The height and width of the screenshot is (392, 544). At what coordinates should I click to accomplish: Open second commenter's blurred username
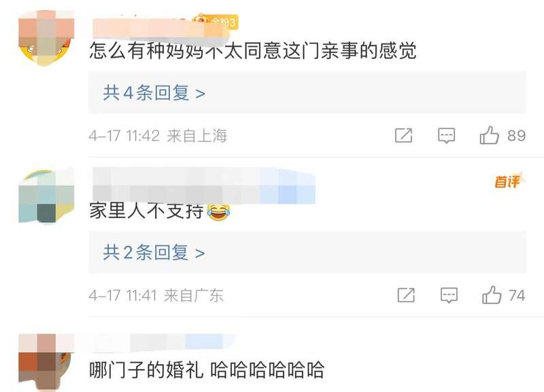pos(204,185)
